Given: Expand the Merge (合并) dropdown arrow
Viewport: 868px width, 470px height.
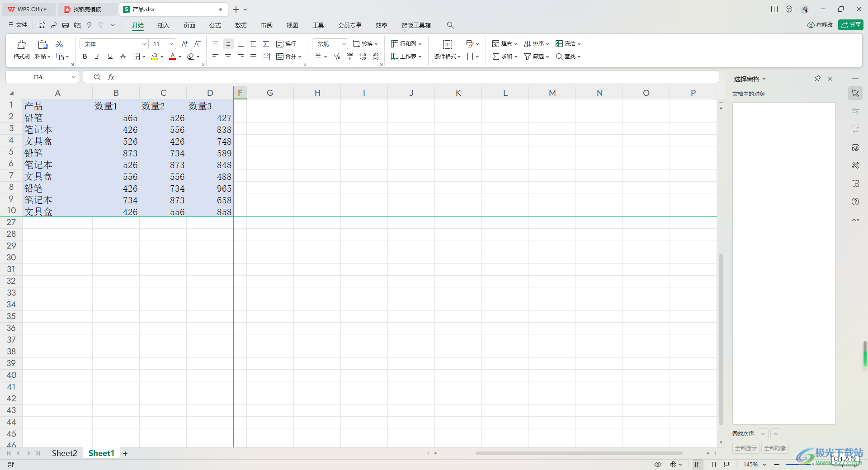Looking at the screenshot, I should pyautogui.click(x=300, y=56).
